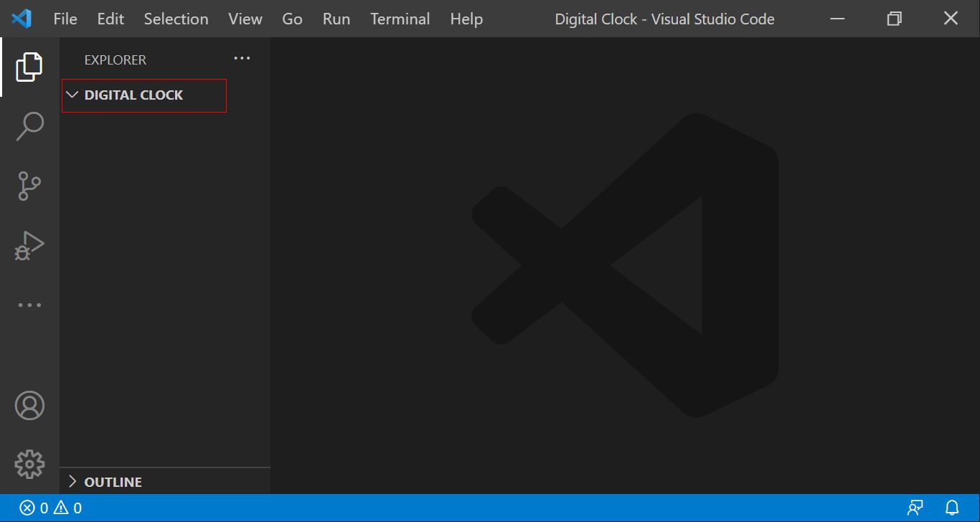Open the Selection menu
Screen dimensions: 980x522
176,19
